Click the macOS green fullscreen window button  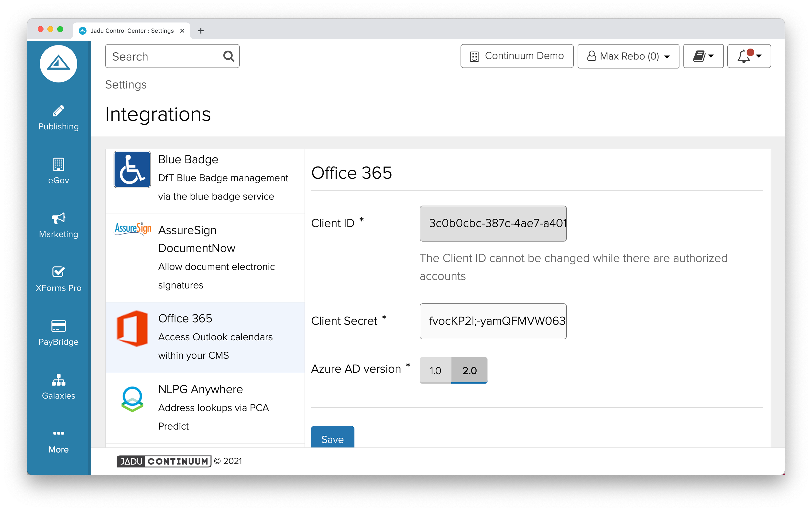coord(60,29)
